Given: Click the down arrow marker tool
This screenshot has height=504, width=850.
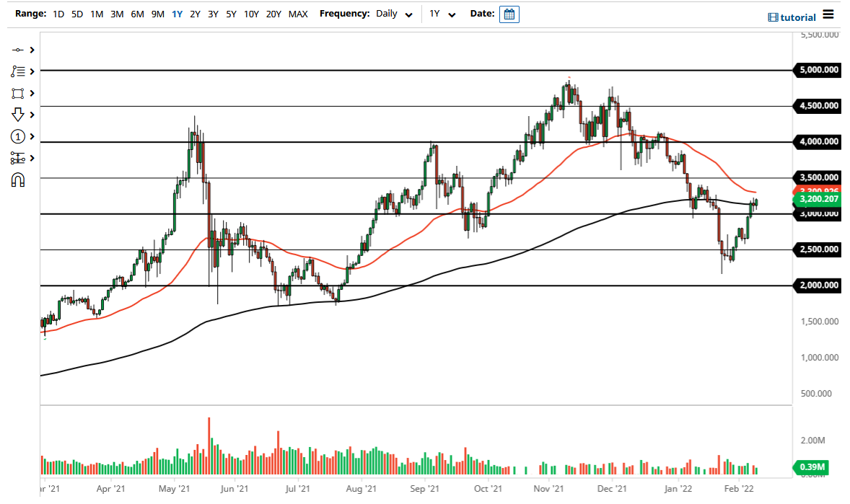Looking at the screenshot, I should 18,114.
